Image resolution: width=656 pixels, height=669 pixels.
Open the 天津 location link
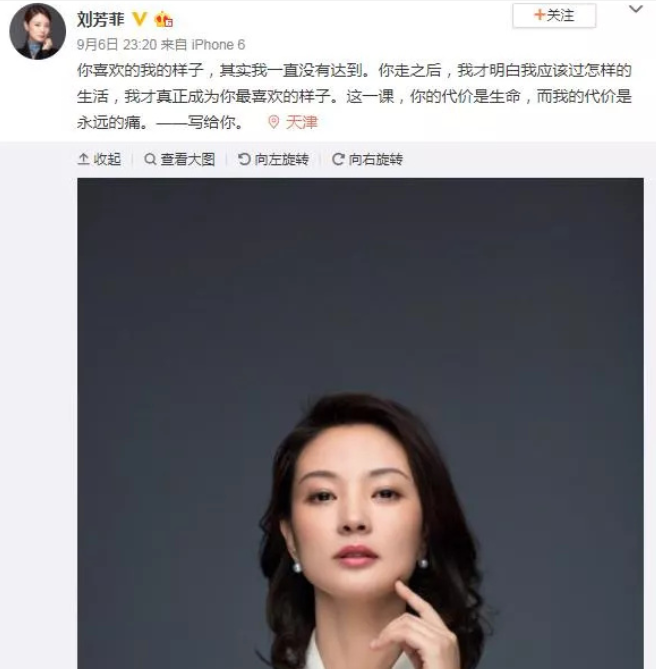point(302,122)
